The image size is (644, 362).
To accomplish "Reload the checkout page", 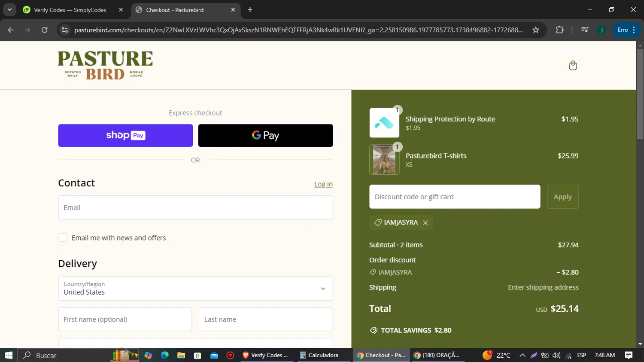I will 44,30.
